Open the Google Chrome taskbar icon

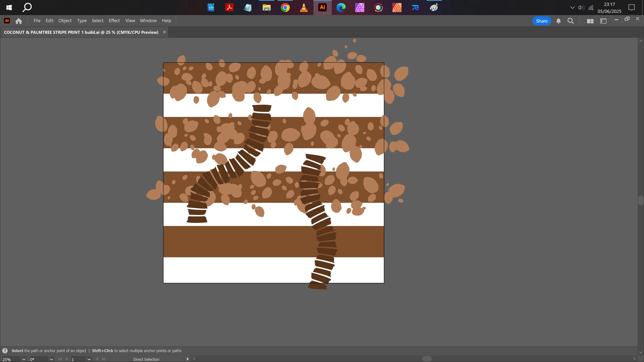(x=285, y=8)
